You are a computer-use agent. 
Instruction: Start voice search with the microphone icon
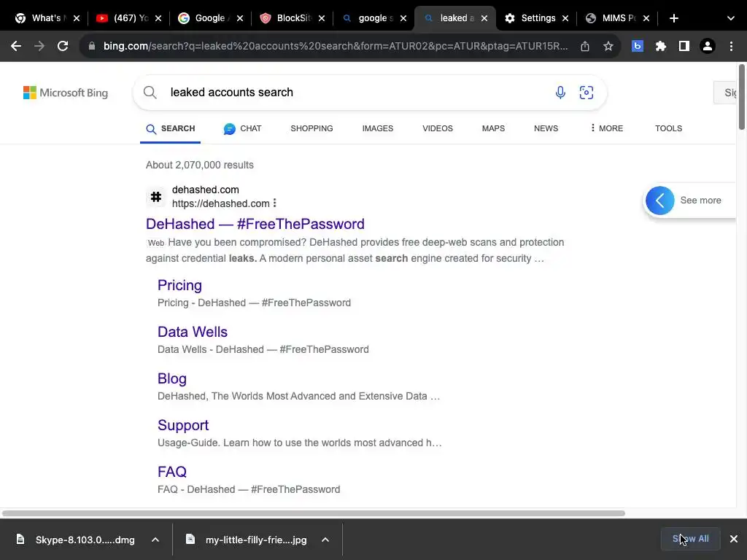(x=560, y=93)
